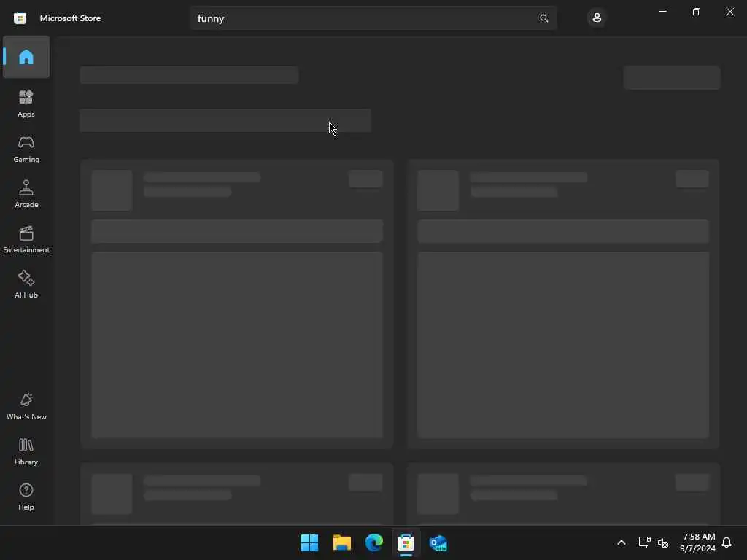Show hidden system tray icons
The image size is (747, 560).
(622, 542)
